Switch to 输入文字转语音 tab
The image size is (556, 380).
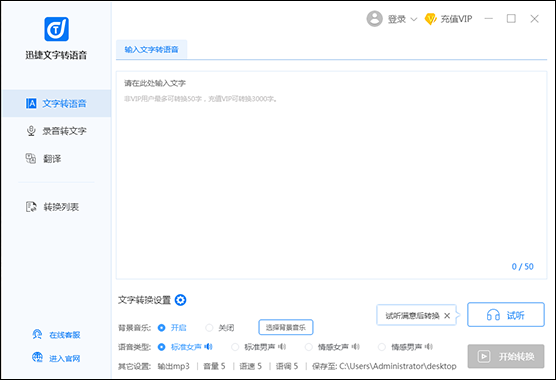click(x=151, y=50)
